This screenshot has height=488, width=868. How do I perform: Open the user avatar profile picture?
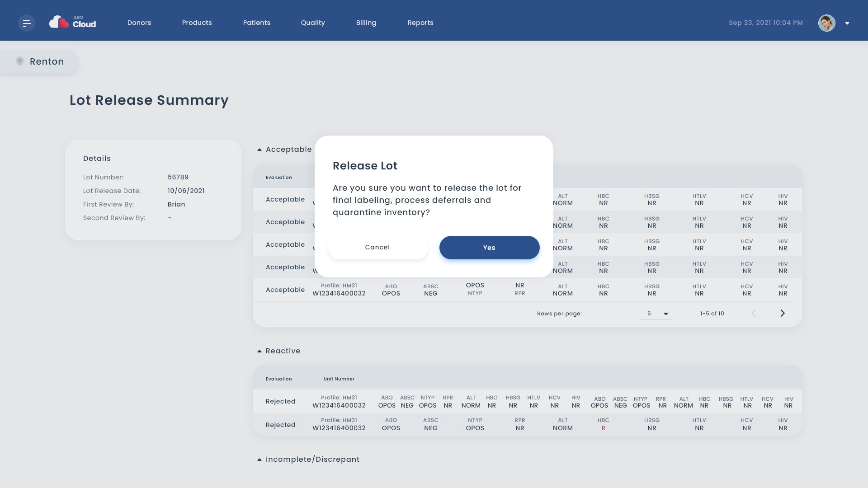point(826,23)
